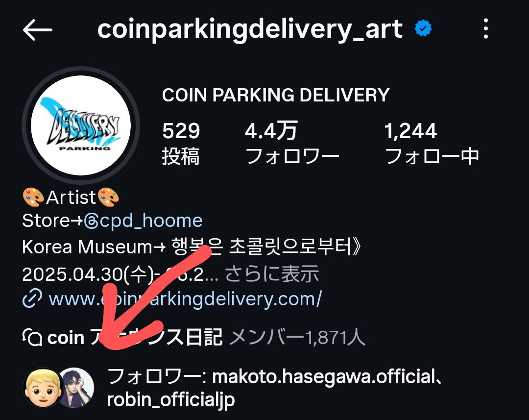Open the @cpd_hoome store link
The width and height of the screenshot is (529, 420).
click(x=143, y=221)
